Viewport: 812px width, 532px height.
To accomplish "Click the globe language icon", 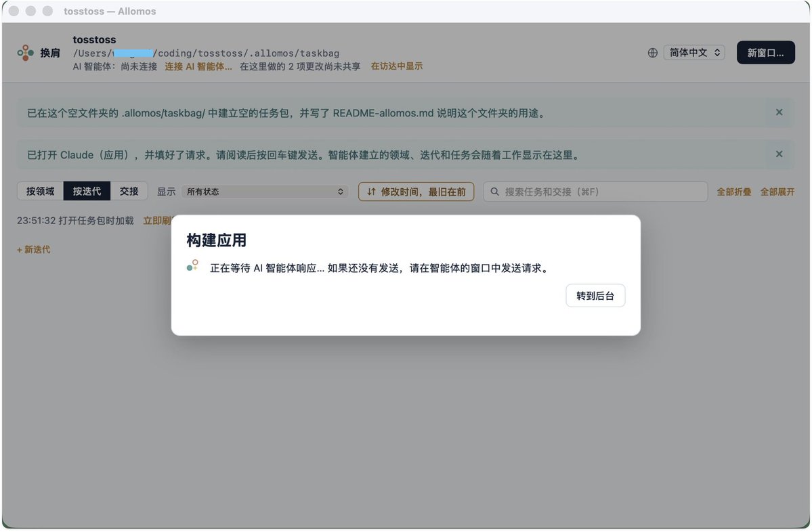I will (x=652, y=53).
